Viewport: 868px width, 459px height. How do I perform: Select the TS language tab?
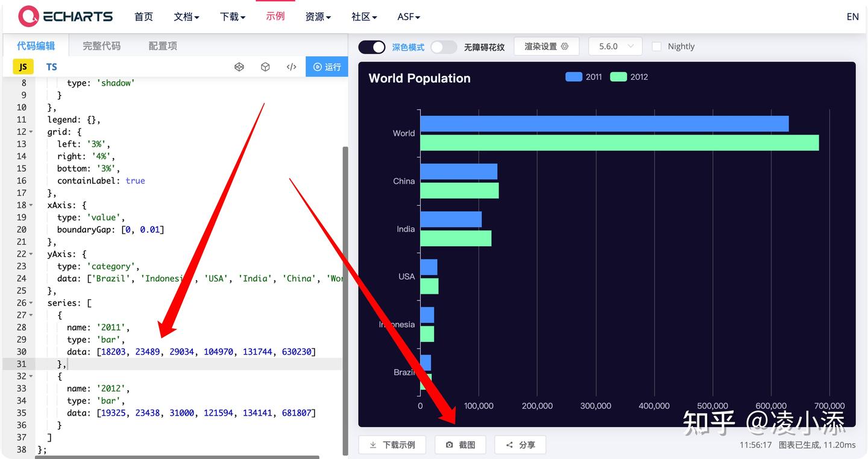52,67
